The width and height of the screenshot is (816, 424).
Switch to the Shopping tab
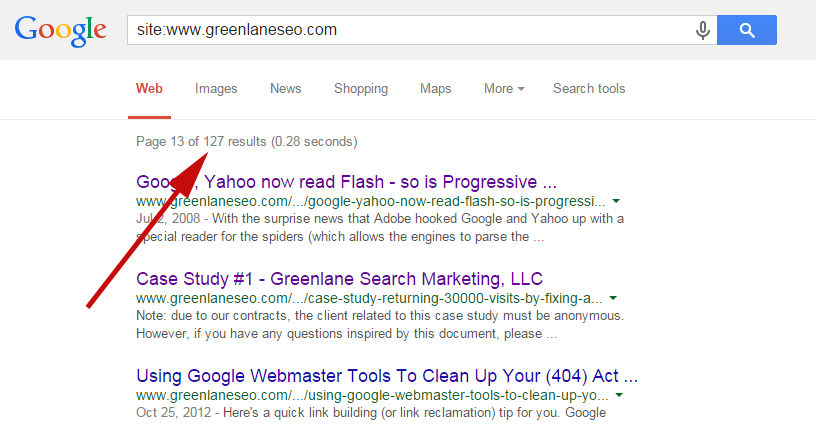pos(361,89)
